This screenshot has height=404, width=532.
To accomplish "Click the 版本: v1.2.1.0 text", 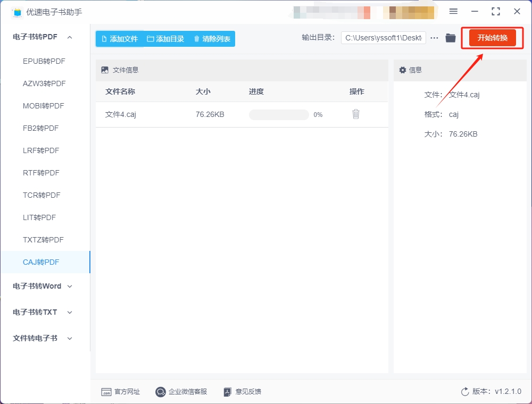I will click(x=497, y=391).
